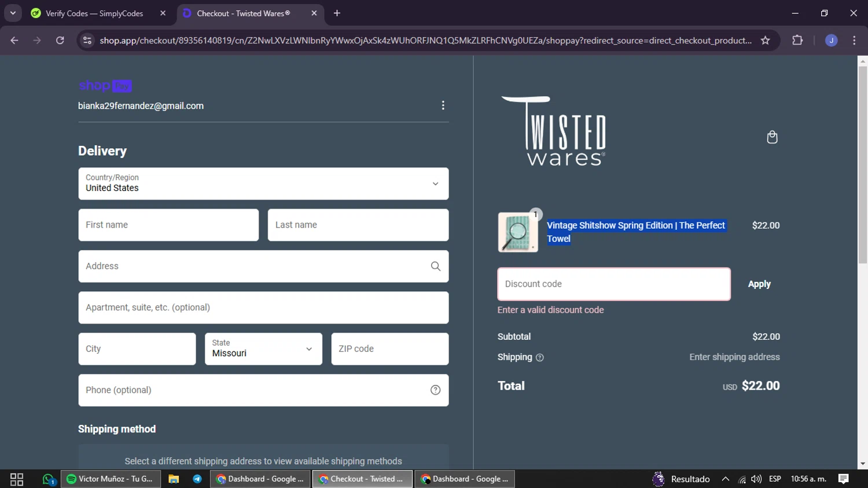Image resolution: width=868 pixels, height=488 pixels.
Task: Click the City input field
Action: coord(137,349)
